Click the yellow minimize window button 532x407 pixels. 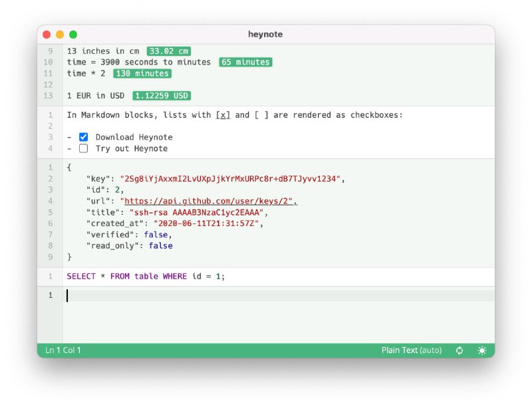[x=60, y=35]
